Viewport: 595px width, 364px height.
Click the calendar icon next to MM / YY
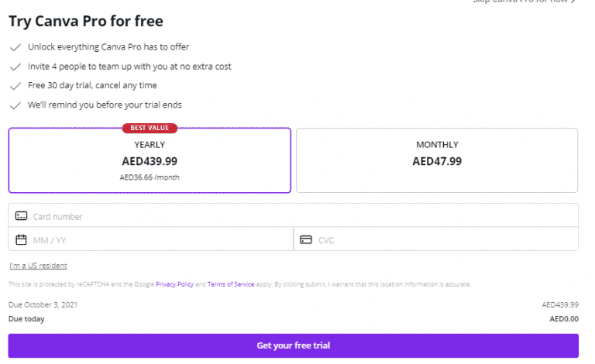(x=22, y=240)
